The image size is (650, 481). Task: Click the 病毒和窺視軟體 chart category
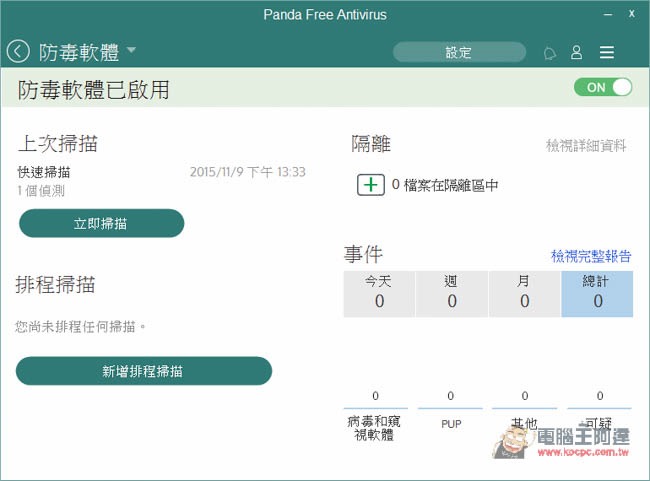pos(374,428)
